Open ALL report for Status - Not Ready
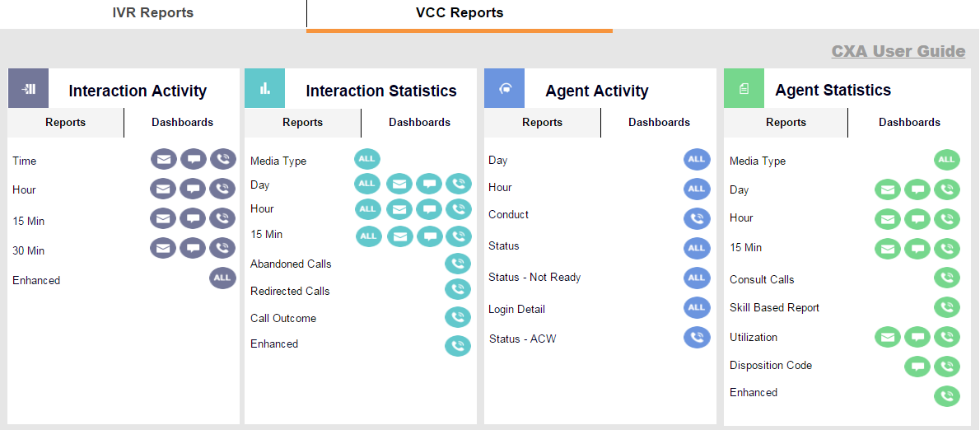The height and width of the screenshot is (430, 980). click(697, 278)
